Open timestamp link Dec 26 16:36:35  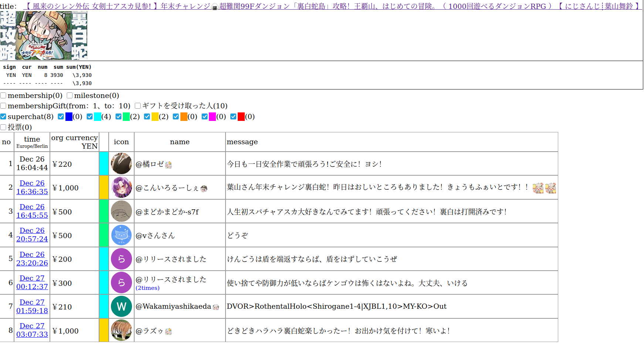tap(32, 187)
